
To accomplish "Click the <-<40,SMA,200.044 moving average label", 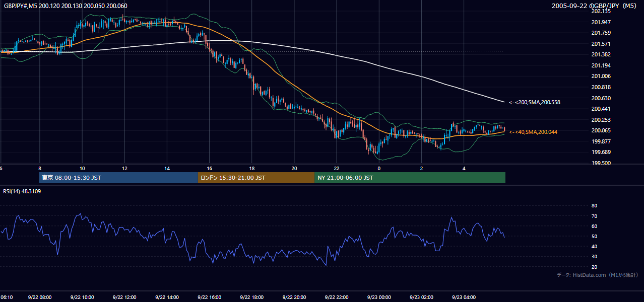I will (x=533, y=132).
